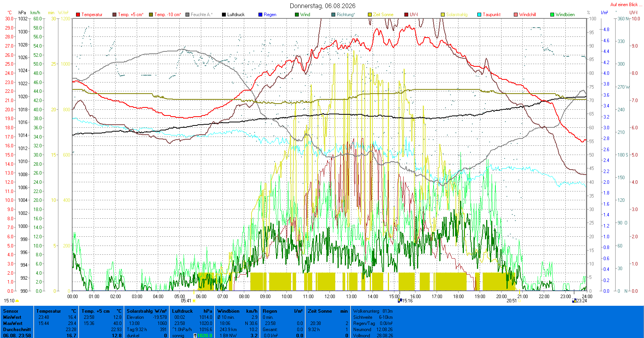
Task: Click the Durchschnitt row label
Action: pyautogui.click(x=17, y=330)
